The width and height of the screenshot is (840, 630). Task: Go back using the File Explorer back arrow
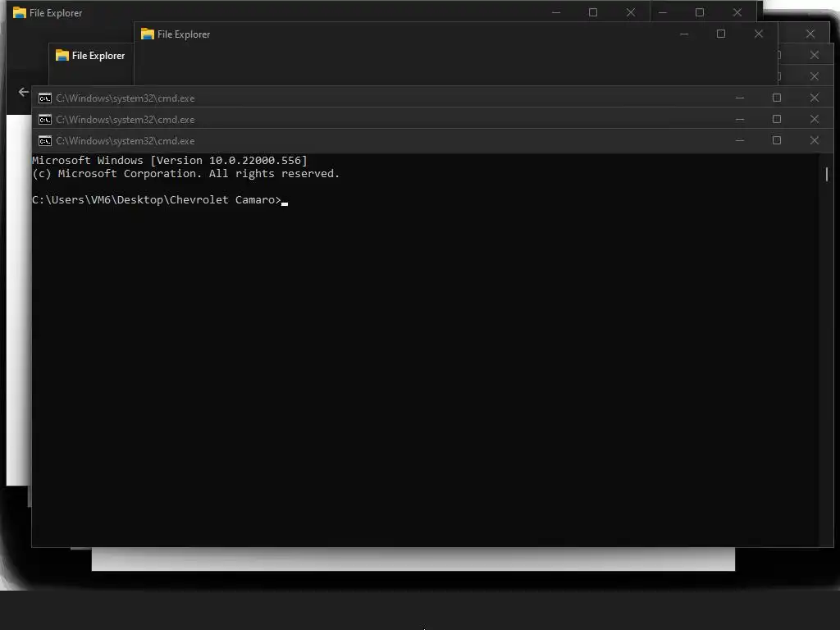(x=24, y=92)
